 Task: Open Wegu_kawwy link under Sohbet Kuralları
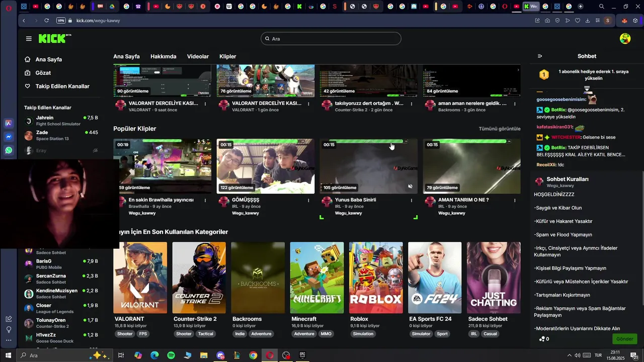(560, 186)
